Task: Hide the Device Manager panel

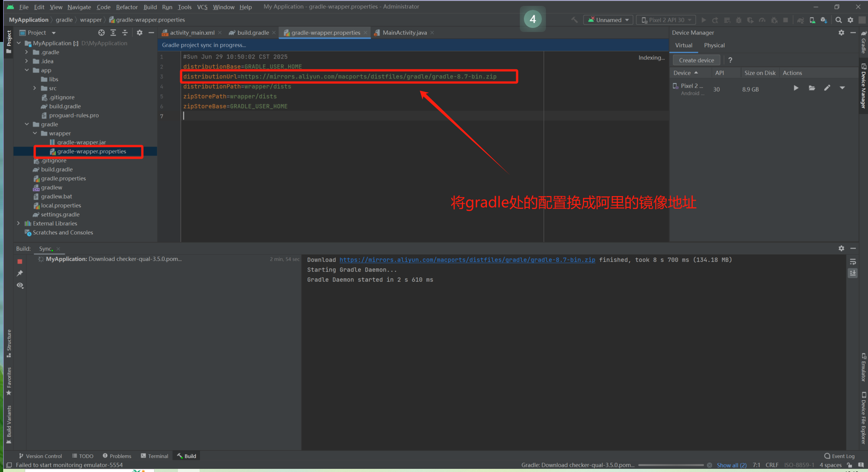Action: click(853, 32)
